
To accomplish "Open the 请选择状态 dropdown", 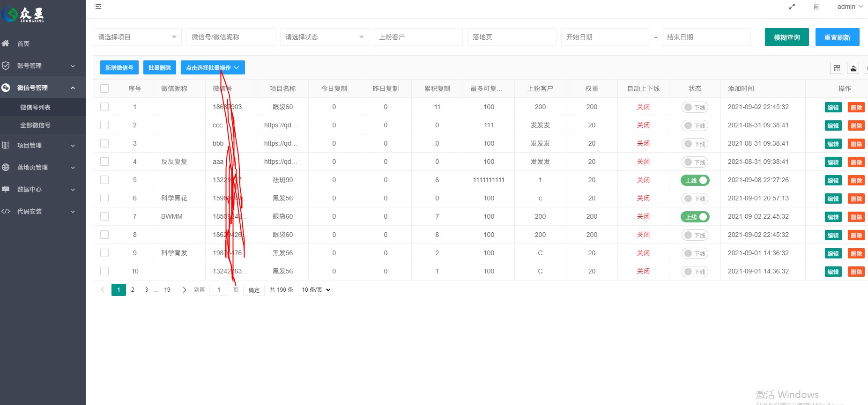I will point(325,37).
